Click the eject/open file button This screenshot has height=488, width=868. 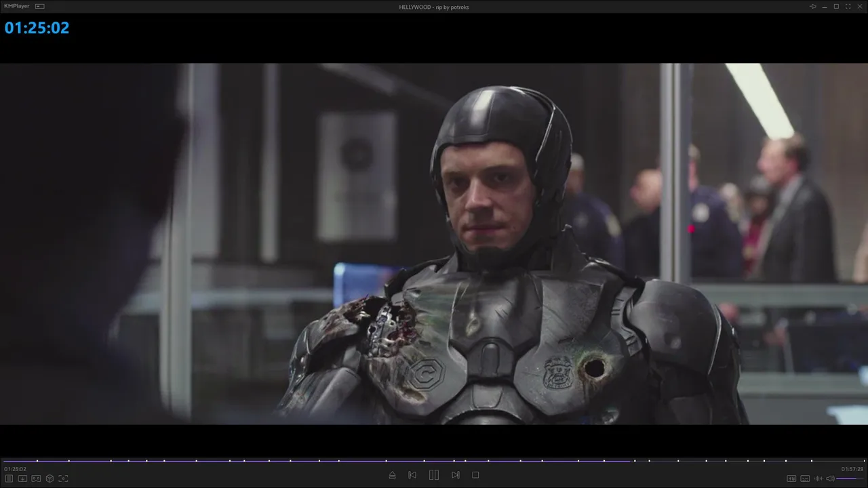click(392, 475)
